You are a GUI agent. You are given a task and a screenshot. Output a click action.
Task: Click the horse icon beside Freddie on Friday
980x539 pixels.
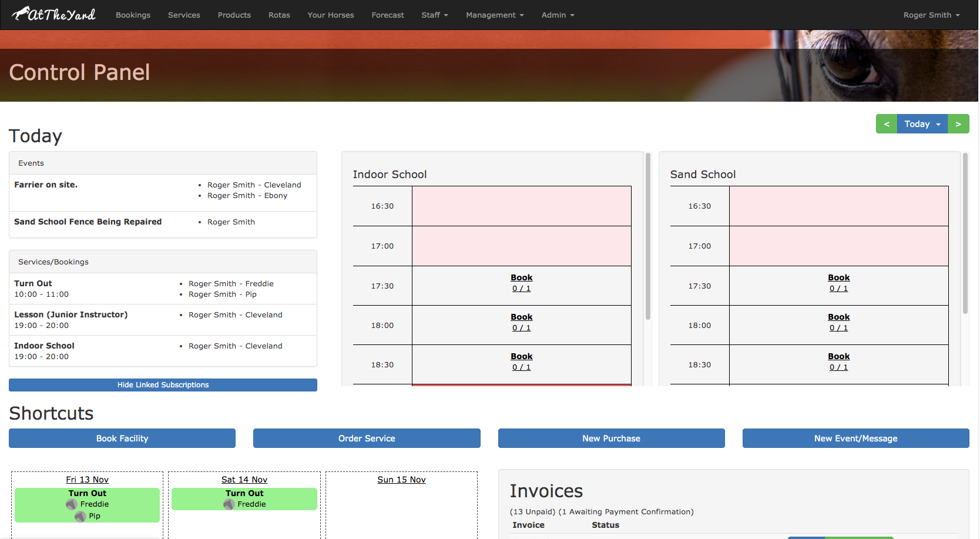pyautogui.click(x=71, y=504)
